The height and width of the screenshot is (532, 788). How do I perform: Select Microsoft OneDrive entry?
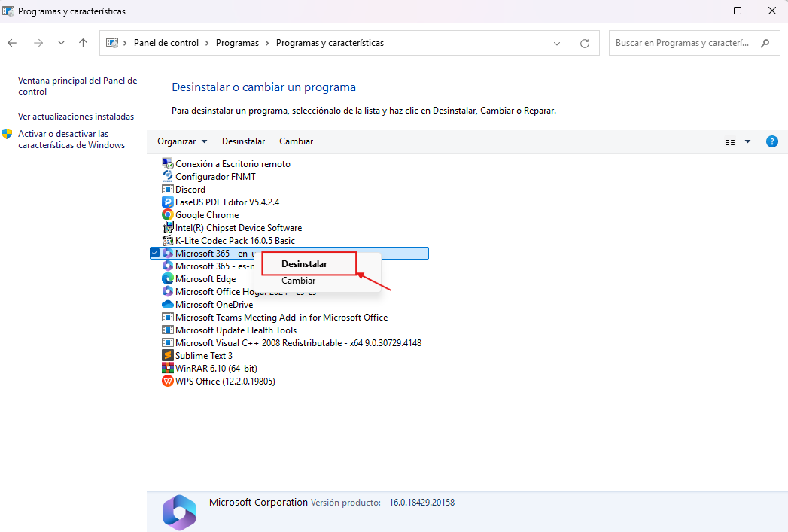(x=214, y=305)
